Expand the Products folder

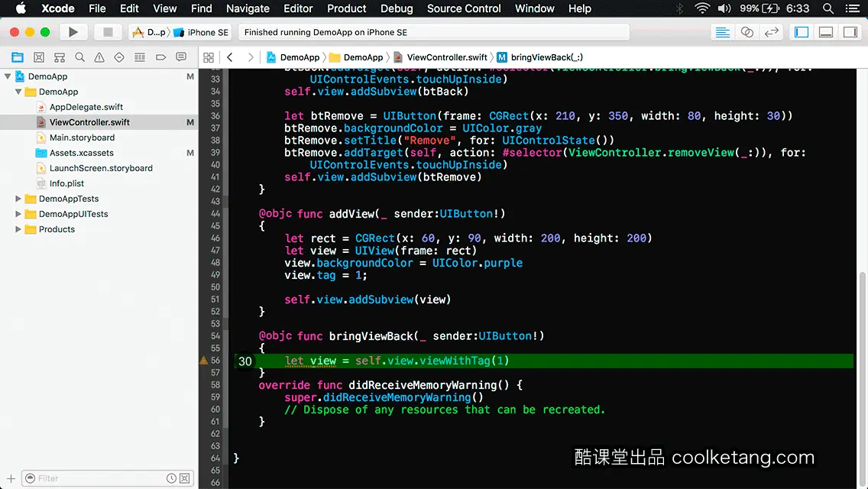18,229
